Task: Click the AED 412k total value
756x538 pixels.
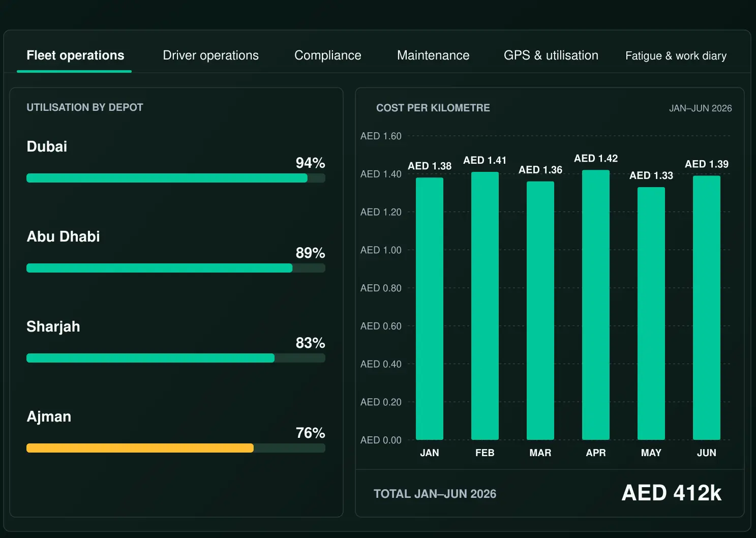Action: 671,493
